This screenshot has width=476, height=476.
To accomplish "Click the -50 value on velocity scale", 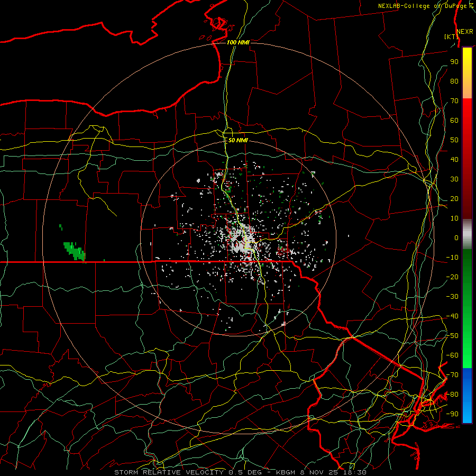I will [452, 336].
